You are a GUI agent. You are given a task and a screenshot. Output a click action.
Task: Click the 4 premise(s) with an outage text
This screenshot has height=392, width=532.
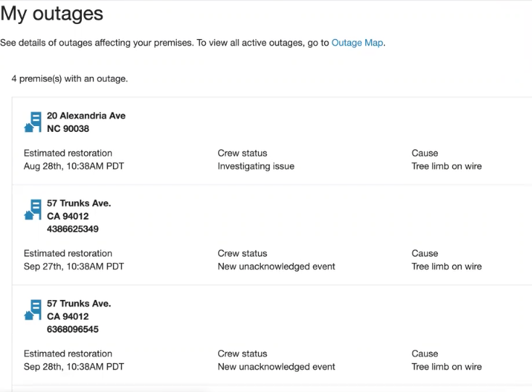pos(70,78)
